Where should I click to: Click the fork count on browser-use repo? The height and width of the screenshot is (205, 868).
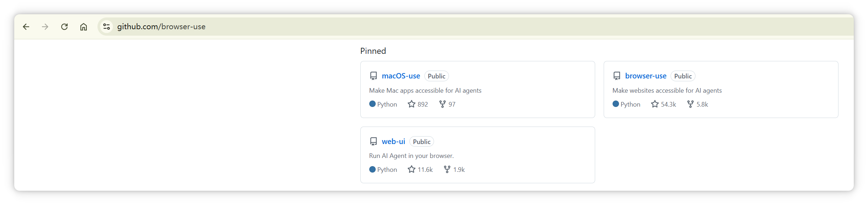point(698,104)
